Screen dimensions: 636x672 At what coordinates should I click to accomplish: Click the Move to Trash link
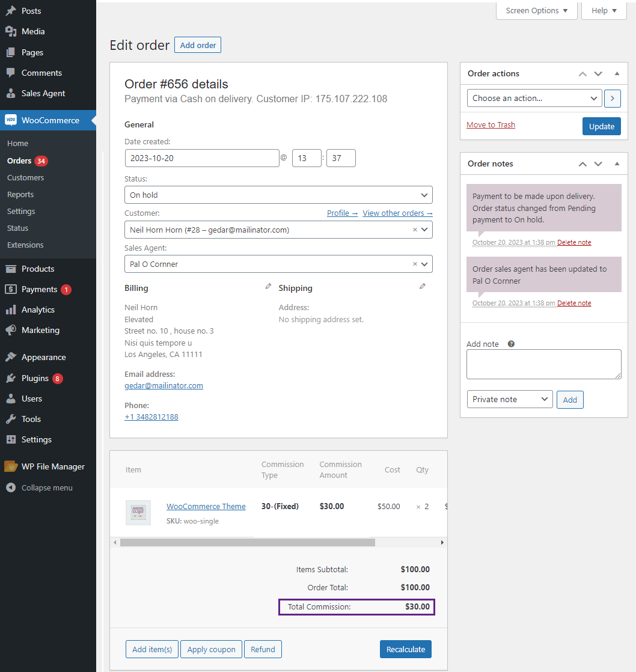click(x=491, y=124)
